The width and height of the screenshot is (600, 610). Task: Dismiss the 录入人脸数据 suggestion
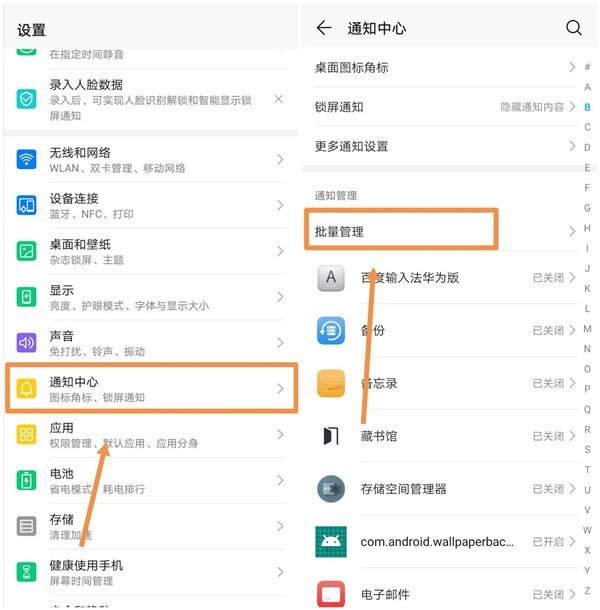point(278,99)
